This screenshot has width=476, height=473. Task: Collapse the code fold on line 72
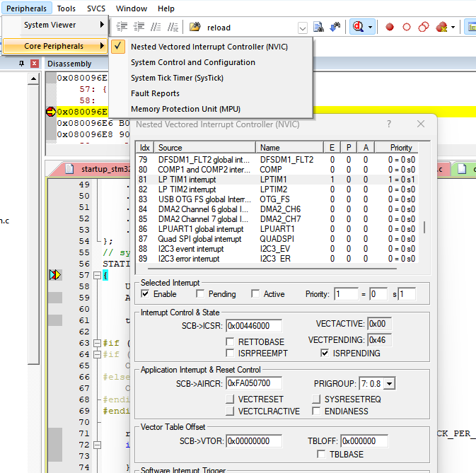click(x=97, y=445)
